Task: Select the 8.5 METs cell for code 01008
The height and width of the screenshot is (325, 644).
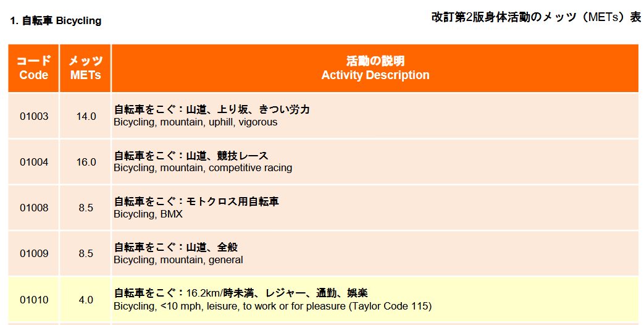Action: [x=85, y=208]
